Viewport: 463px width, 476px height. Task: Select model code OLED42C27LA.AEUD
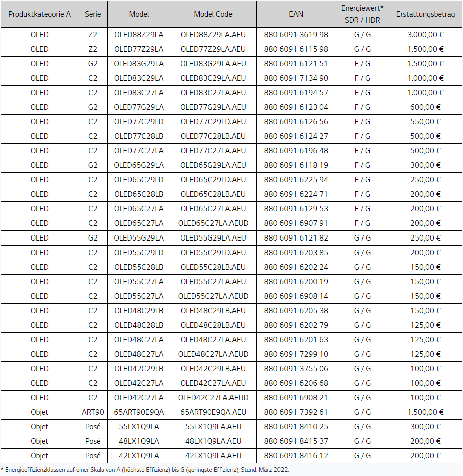click(213, 398)
